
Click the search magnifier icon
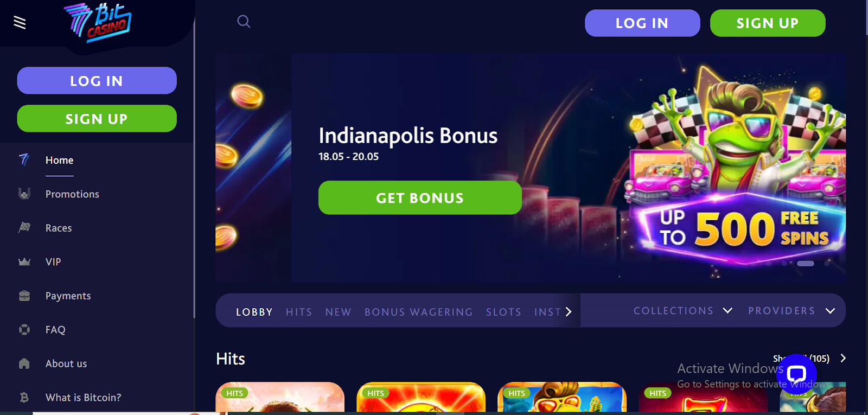click(244, 22)
